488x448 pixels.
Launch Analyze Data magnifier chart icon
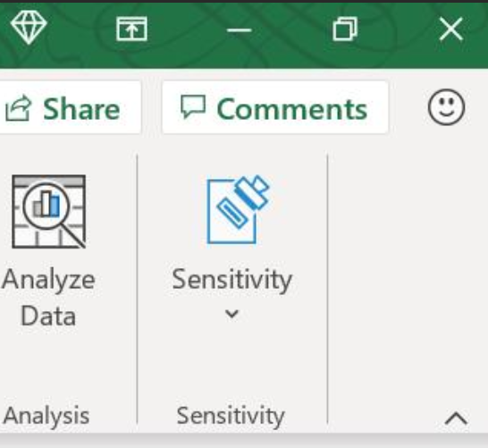pyautogui.click(x=48, y=212)
